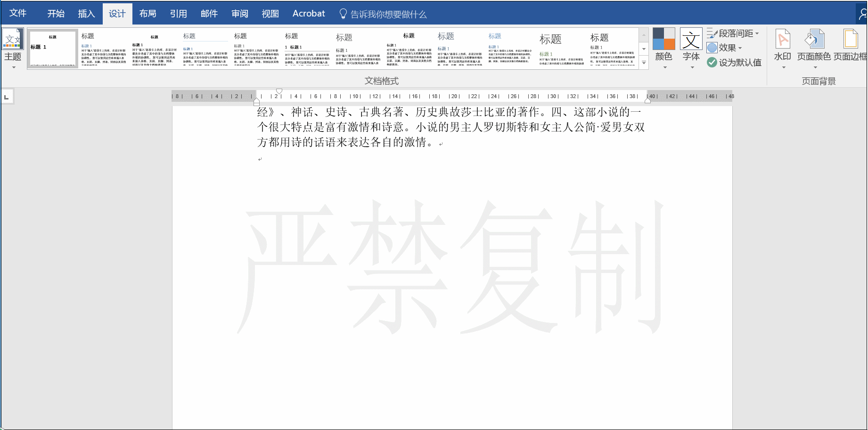Open 段落间距 (Paragraph Spacing) options
The image size is (868, 430).
pyautogui.click(x=734, y=33)
